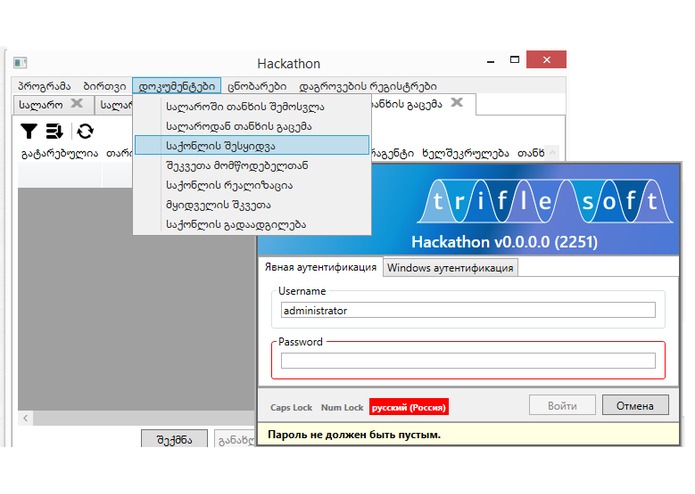695x494 pixels.
Task: Open the ბირთვი menu
Action: (x=105, y=86)
